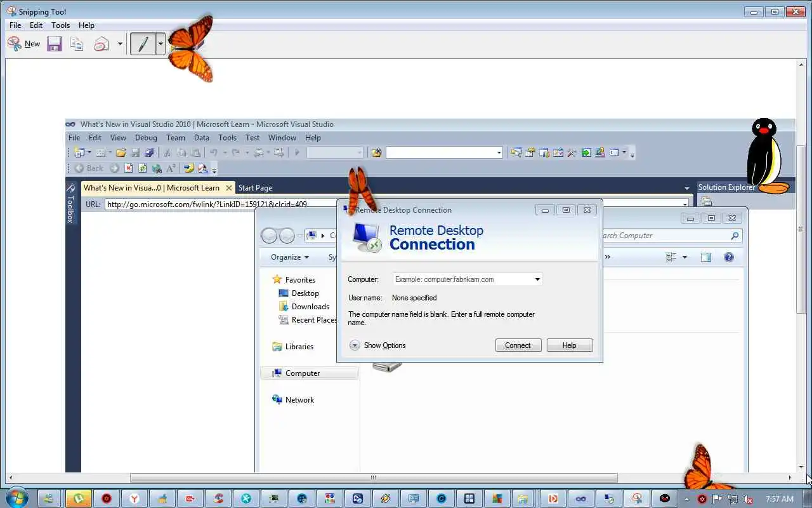This screenshot has height=508, width=812.
Task: Click the Explorer forward navigation arrow
Action: (287, 236)
